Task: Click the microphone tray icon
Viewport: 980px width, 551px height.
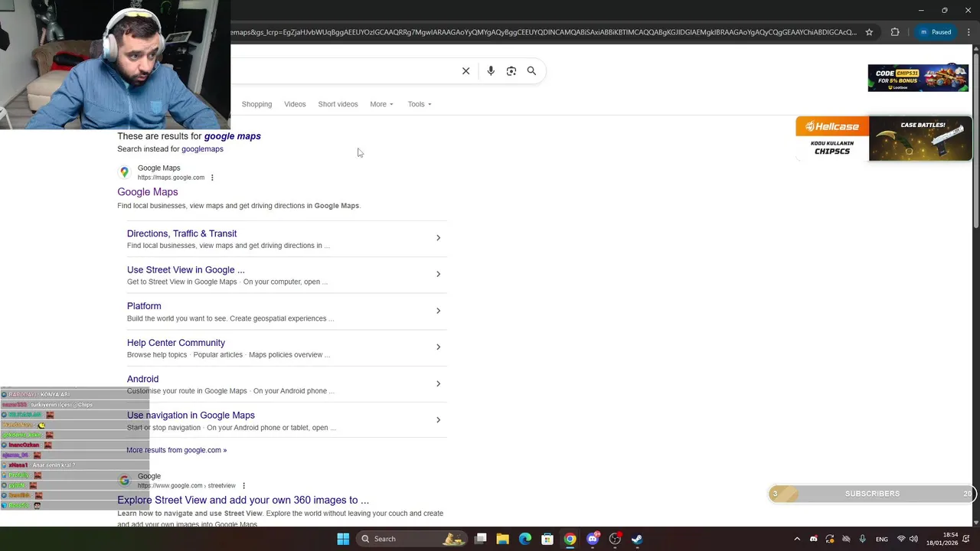Action: coord(863,539)
